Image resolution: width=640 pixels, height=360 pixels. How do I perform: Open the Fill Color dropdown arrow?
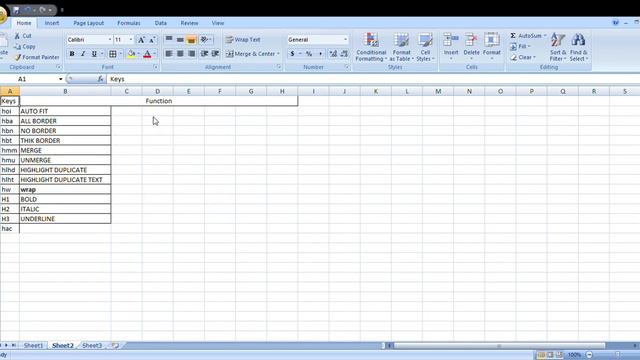click(x=138, y=53)
